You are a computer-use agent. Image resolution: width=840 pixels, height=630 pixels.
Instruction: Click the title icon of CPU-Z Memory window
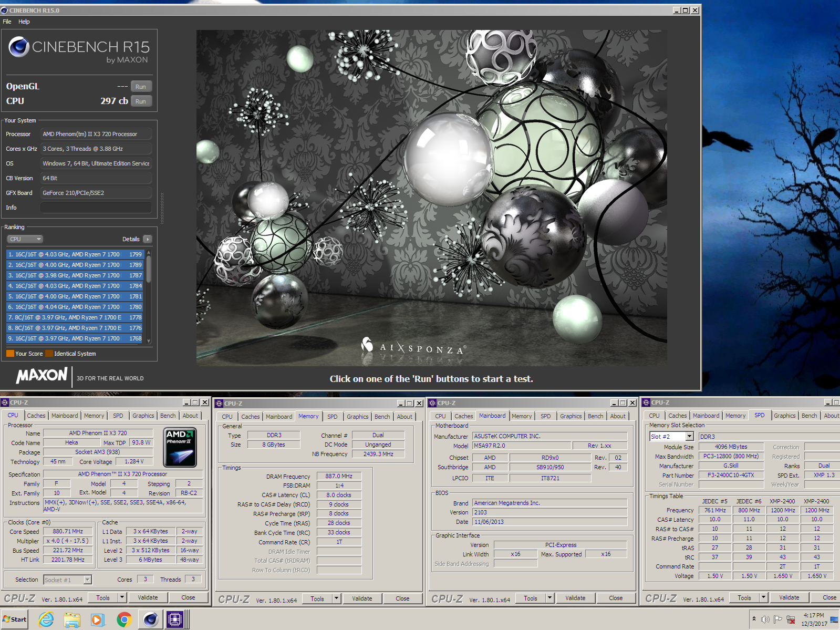219,404
